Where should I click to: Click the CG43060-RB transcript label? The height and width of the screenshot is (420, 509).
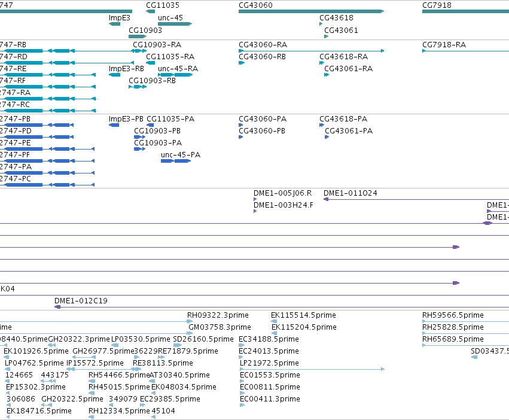tap(263, 56)
